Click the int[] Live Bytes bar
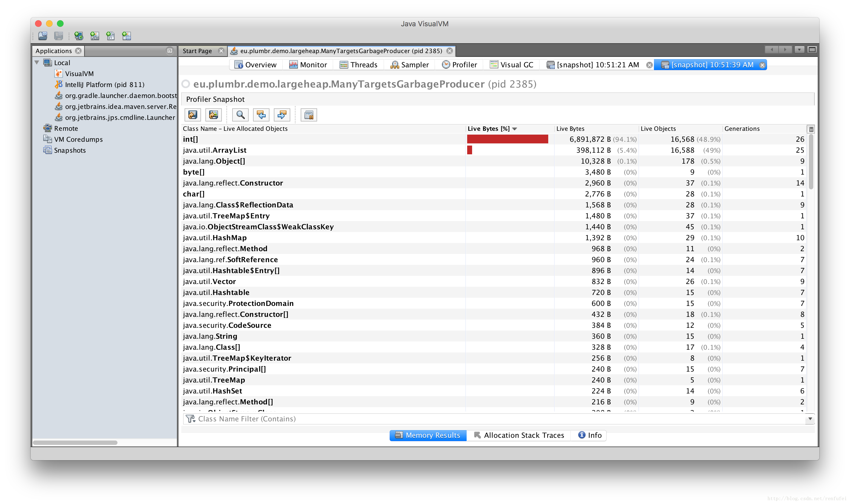850x504 pixels. pyautogui.click(x=507, y=139)
